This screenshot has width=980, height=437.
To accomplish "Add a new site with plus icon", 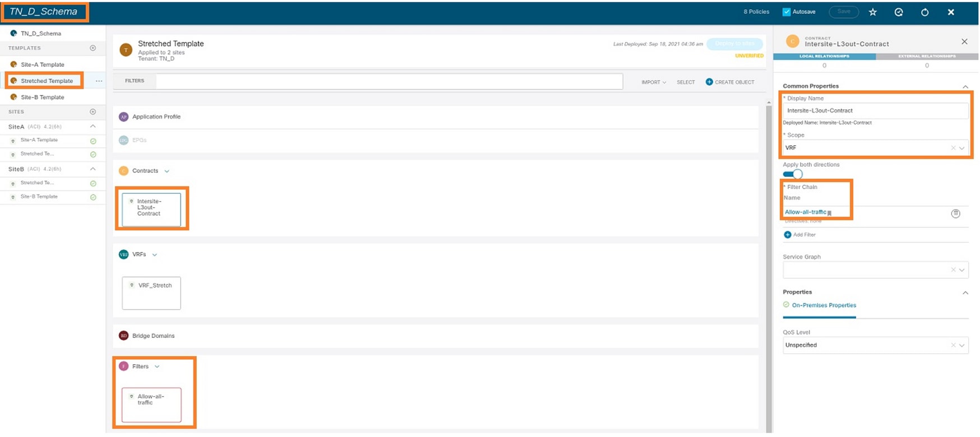I will (x=93, y=111).
